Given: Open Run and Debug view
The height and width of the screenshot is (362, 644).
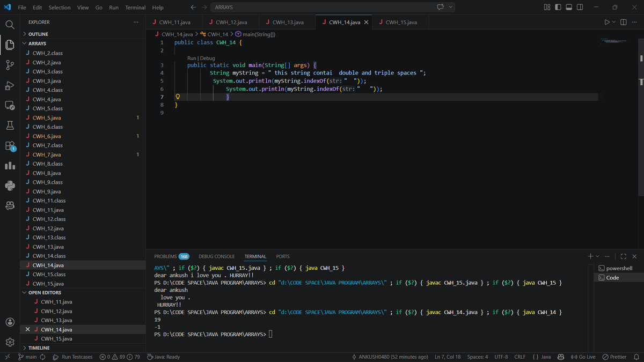Looking at the screenshot, I should pos(10,85).
